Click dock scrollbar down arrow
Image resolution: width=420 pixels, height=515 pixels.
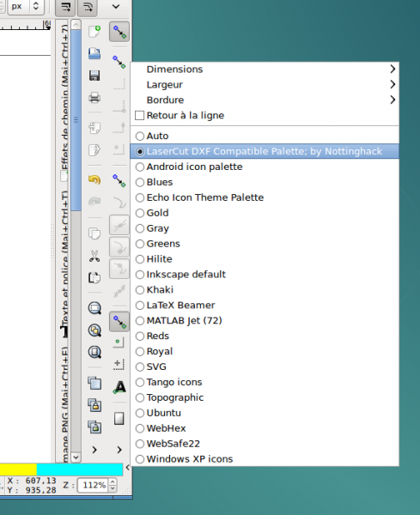coord(76,457)
